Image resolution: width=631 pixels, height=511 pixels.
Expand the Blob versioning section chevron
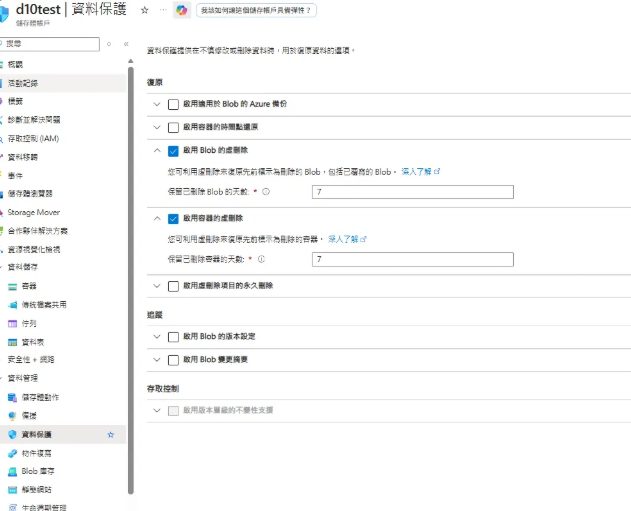(x=157, y=336)
